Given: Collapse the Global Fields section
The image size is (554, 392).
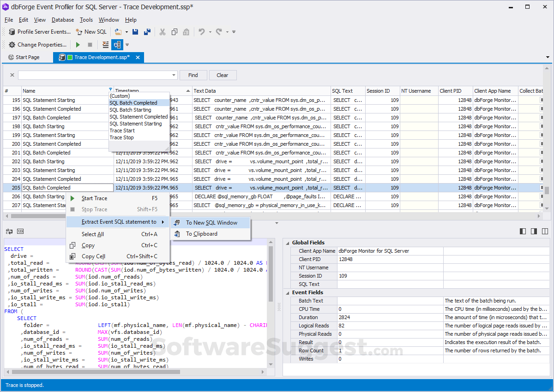Looking at the screenshot, I should [287, 243].
